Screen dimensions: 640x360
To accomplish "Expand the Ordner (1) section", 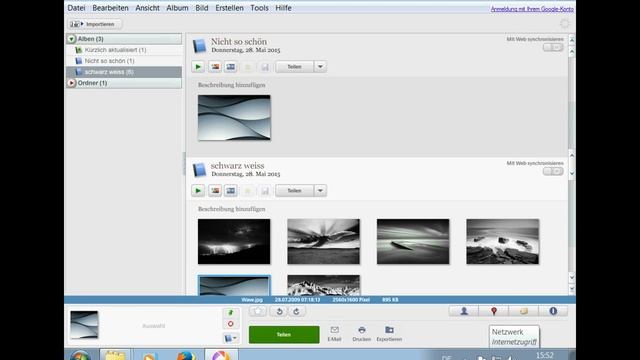I will point(72,83).
